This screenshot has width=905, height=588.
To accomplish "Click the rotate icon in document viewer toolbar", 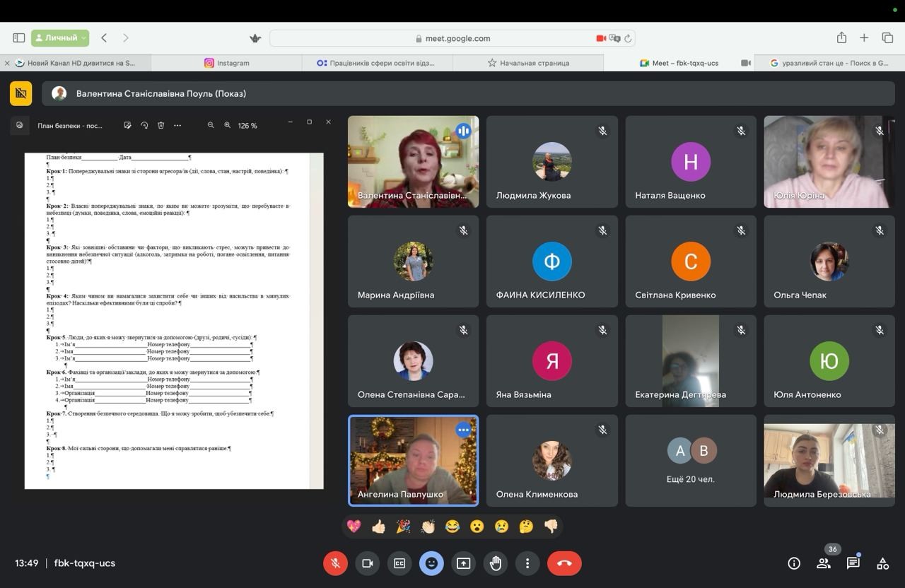I will [x=144, y=125].
